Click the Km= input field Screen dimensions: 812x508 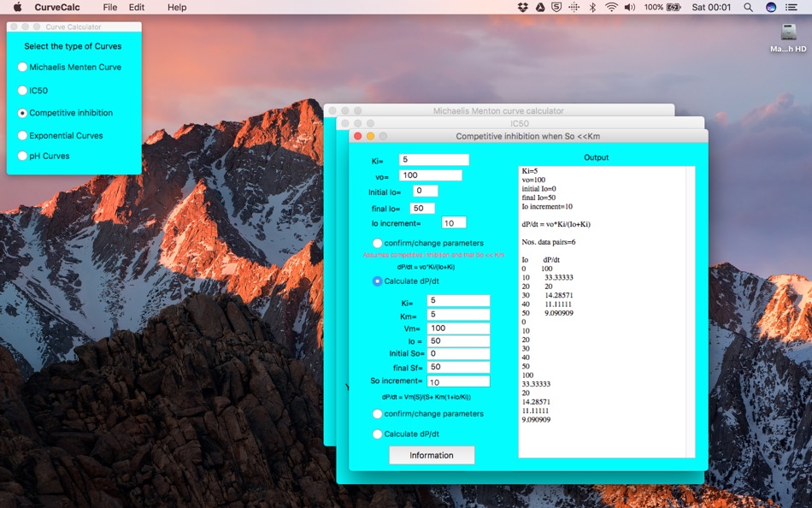pyautogui.click(x=458, y=314)
